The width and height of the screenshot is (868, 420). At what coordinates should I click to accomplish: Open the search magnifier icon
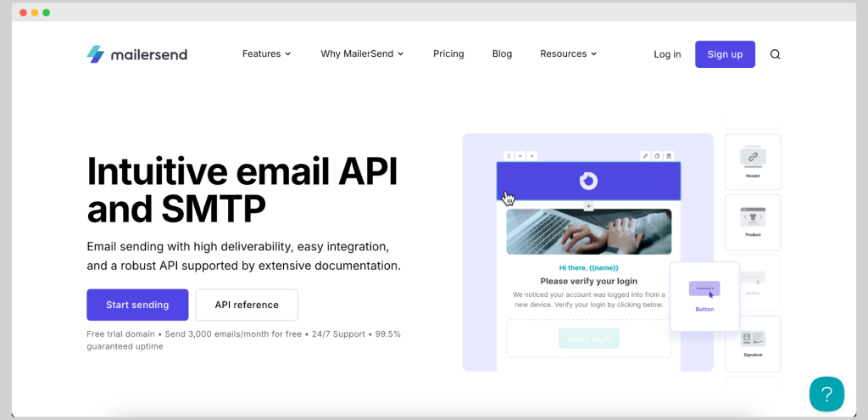click(x=775, y=54)
